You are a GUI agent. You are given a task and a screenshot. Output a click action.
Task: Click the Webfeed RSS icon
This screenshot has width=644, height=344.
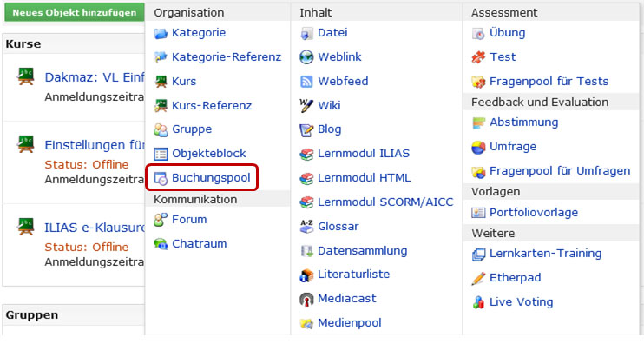coord(306,82)
